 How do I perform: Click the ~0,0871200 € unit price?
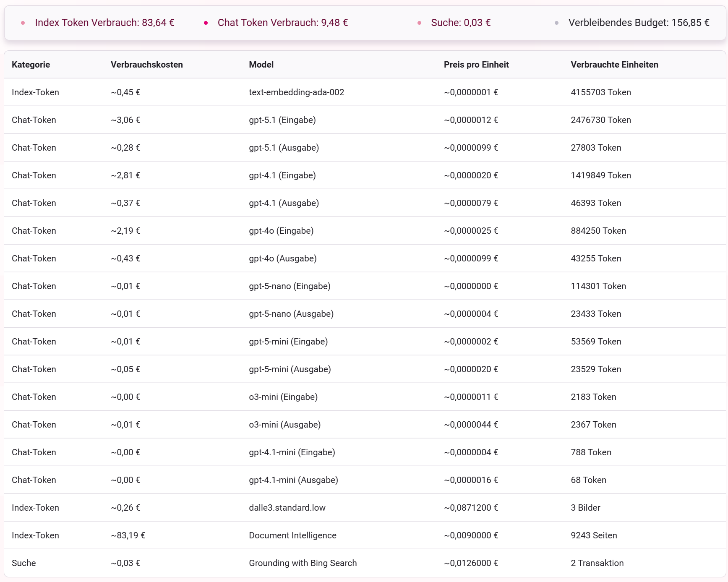[x=471, y=508]
